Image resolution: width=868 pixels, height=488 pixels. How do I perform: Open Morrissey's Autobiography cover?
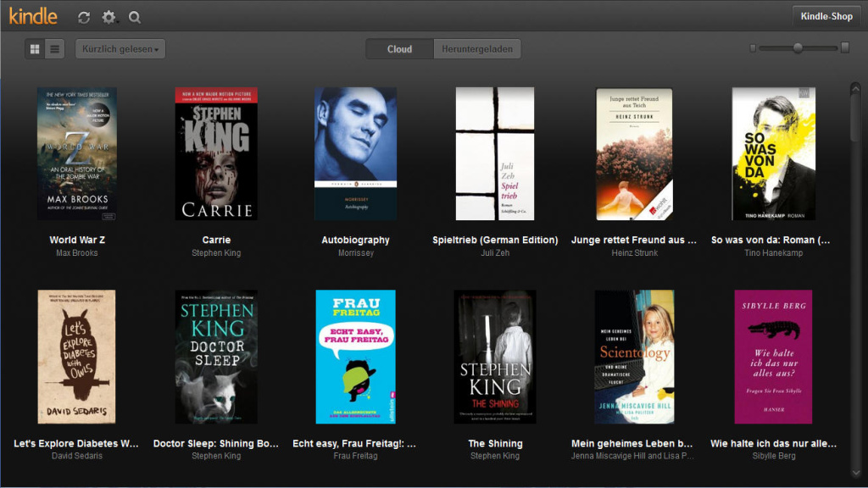pos(355,154)
